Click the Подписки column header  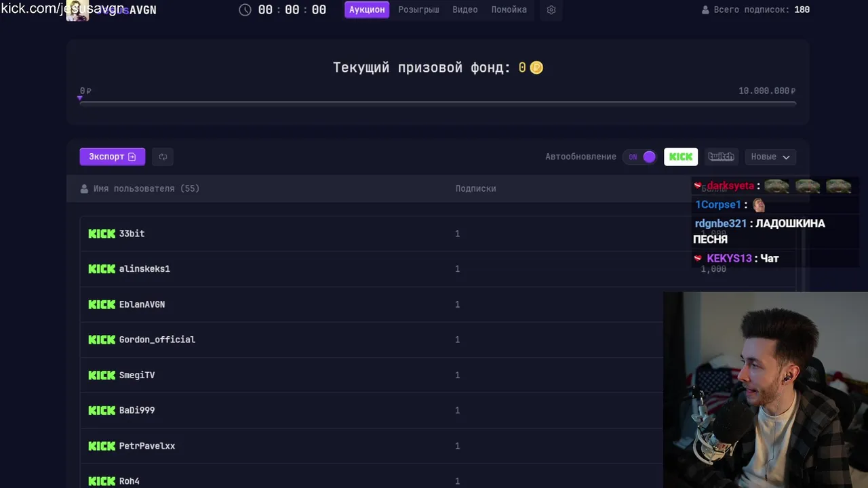[x=475, y=188]
